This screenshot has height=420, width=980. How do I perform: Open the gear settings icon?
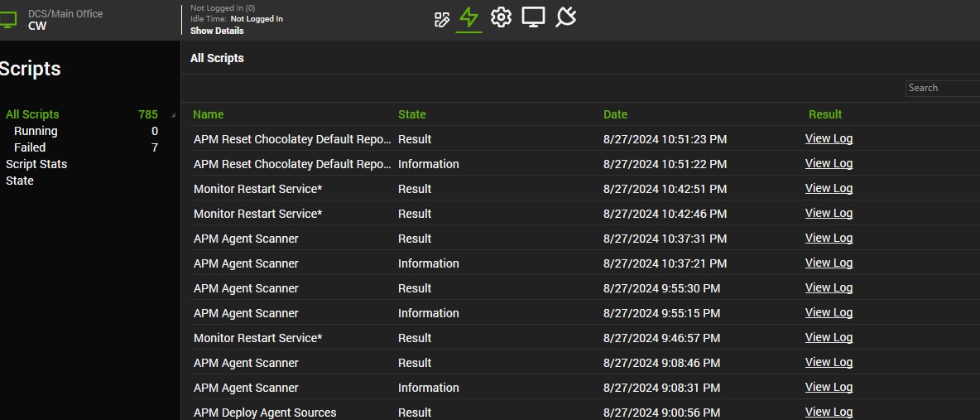click(501, 17)
